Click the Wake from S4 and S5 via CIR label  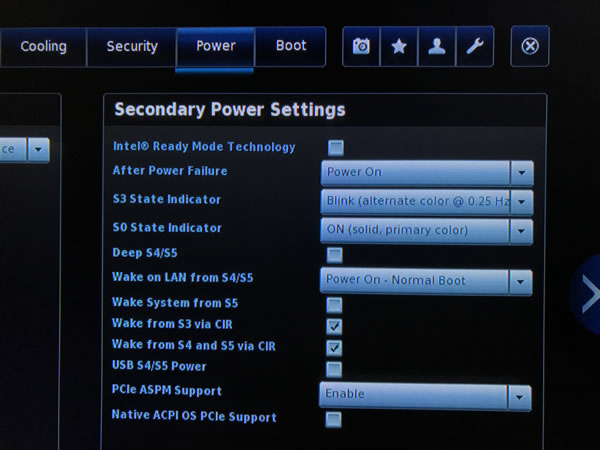[193, 345]
